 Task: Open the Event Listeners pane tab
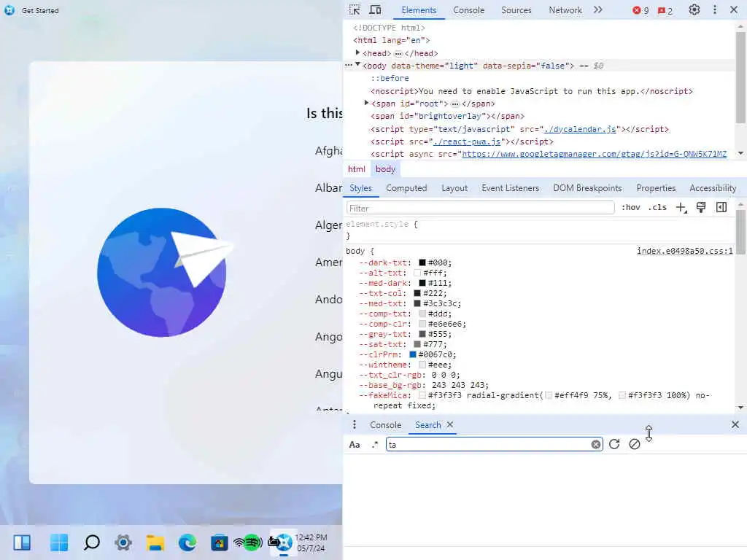[510, 188]
